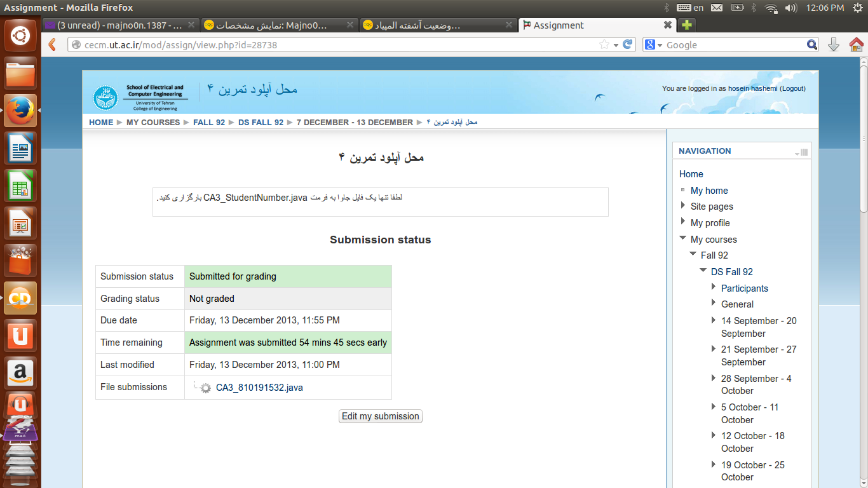
Task: Collapse the My courses tree node
Action: point(683,239)
